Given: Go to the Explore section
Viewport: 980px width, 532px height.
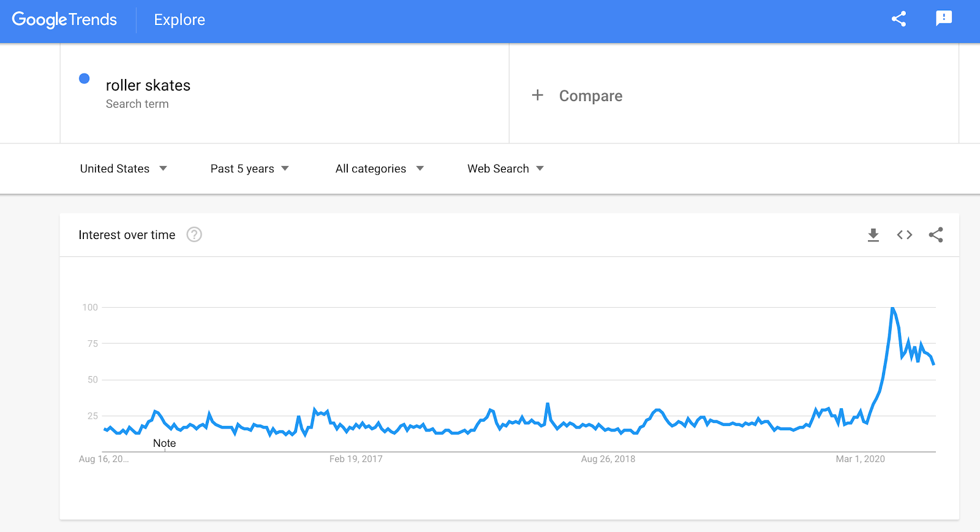Looking at the screenshot, I should click(x=179, y=20).
